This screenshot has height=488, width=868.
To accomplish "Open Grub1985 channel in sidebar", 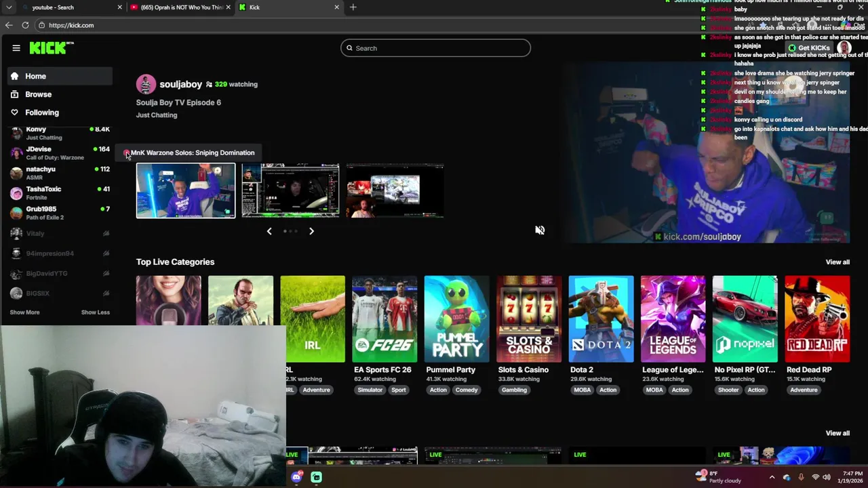I will coord(60,213).
